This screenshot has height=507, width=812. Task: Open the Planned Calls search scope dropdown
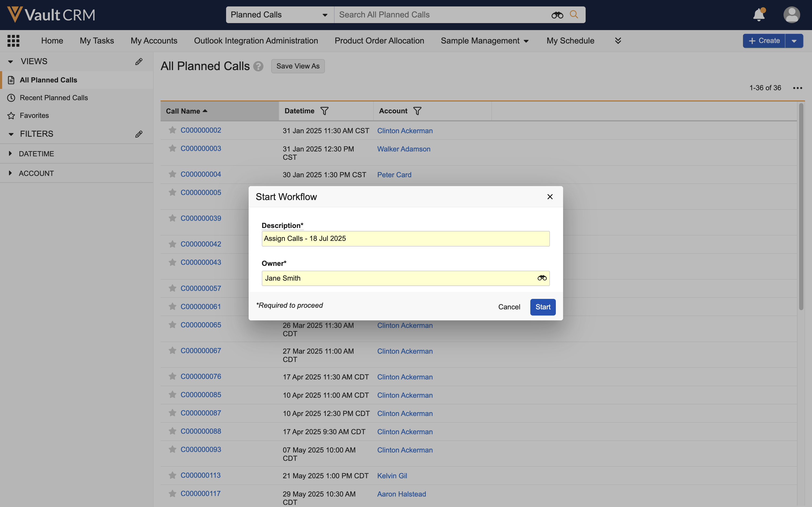(280, 15)
